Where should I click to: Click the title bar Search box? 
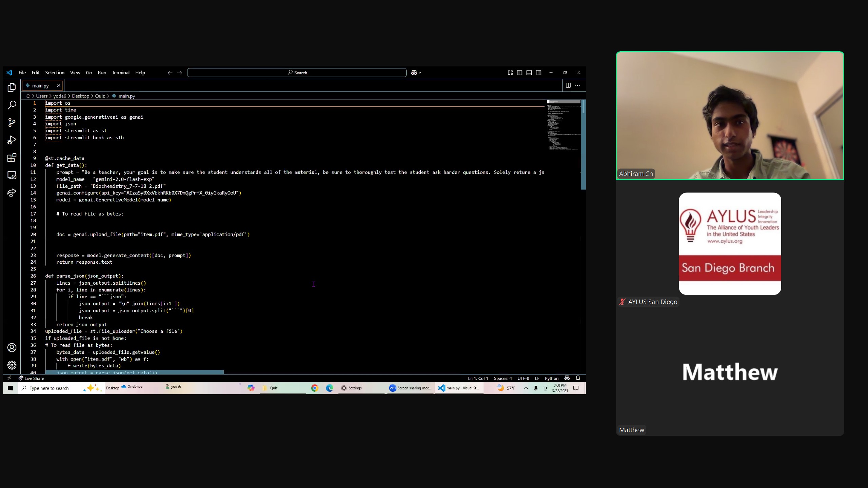pos(297,73)
